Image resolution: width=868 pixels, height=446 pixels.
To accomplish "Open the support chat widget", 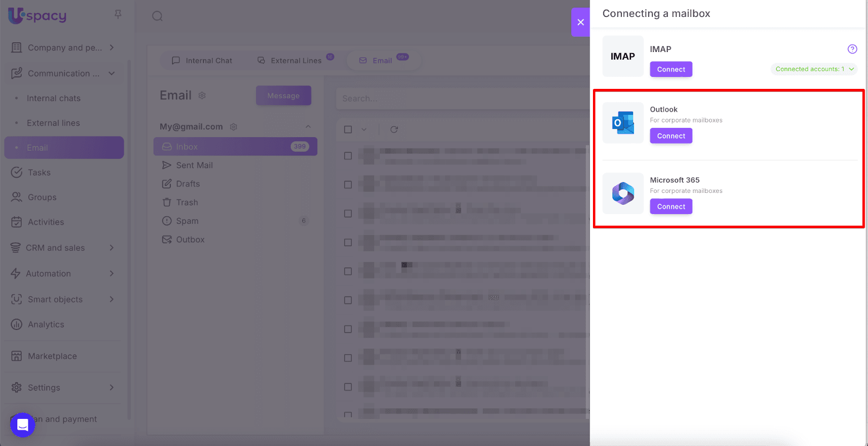I will coord(23,425).
